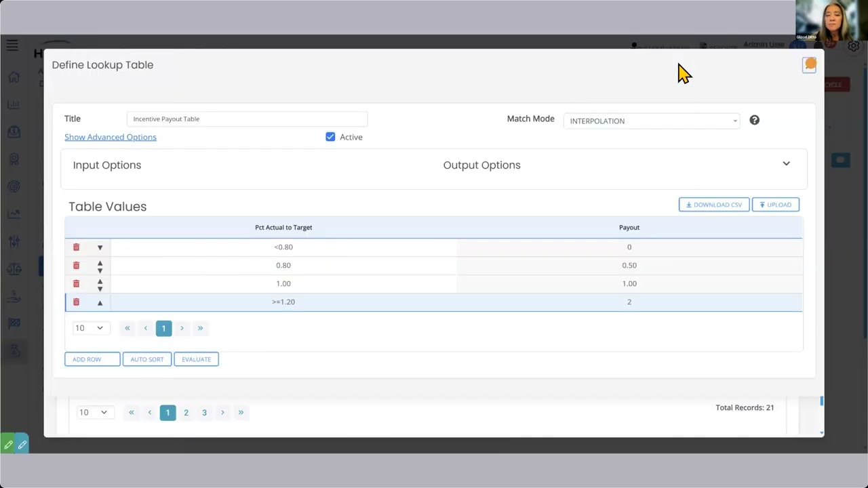Viewport: 868px width, 488px height.
Task: Click the blue pen annotation icon
Action: tap(22, 445)
